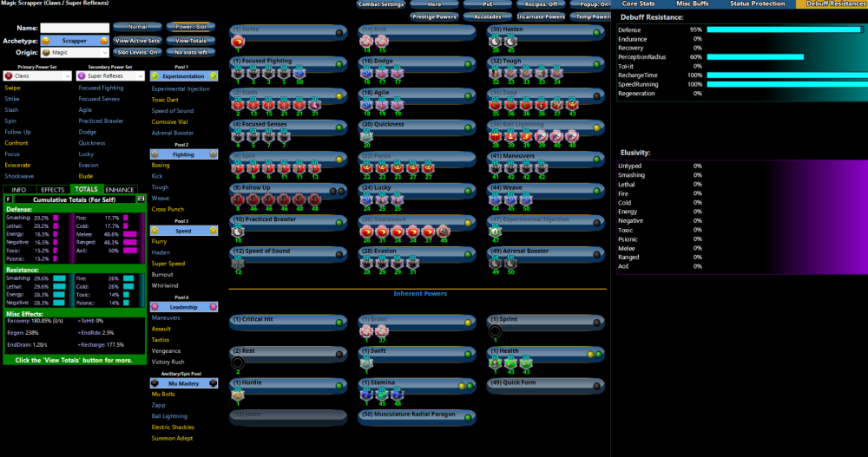This screenshot has height=457, width=868.
Task: Switch to the EFFECTS tab
Action: (52, 189)
